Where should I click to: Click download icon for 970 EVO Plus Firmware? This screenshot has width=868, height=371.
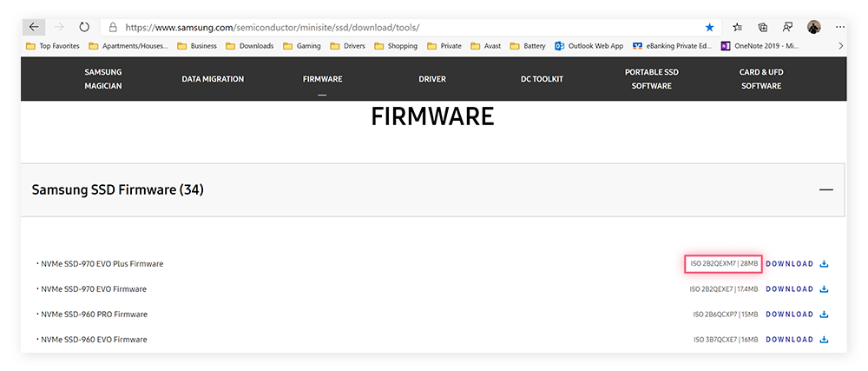tap(824, 264)
